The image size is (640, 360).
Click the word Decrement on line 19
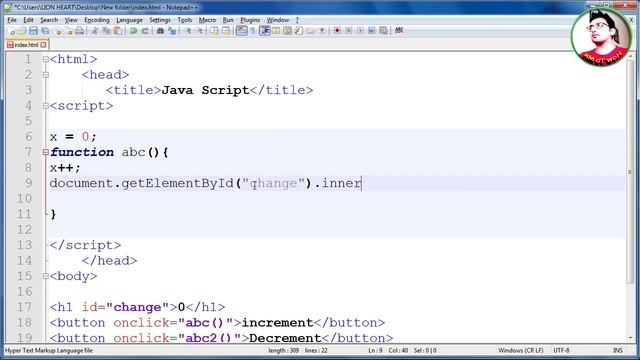285,338
